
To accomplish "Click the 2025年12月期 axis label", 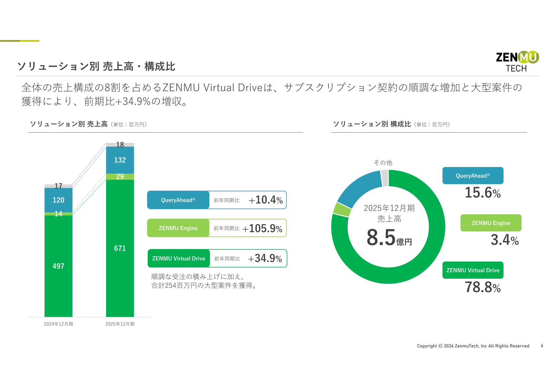I will 120,324.
